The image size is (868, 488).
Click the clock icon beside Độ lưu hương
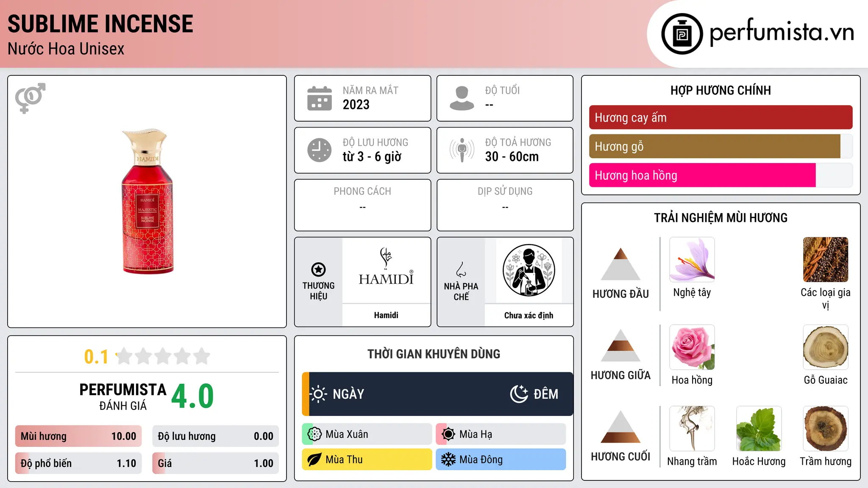point(320,150)
